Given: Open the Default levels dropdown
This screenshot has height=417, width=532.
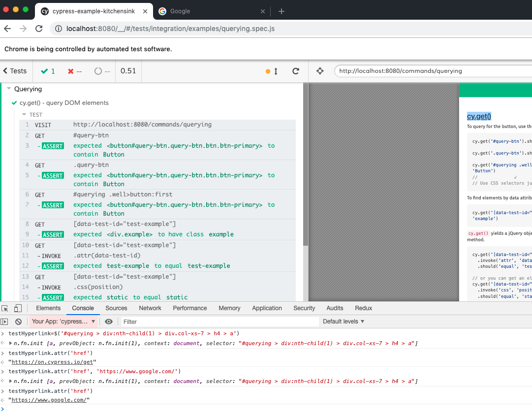Looking at the screenshot, I should point(344,321).
